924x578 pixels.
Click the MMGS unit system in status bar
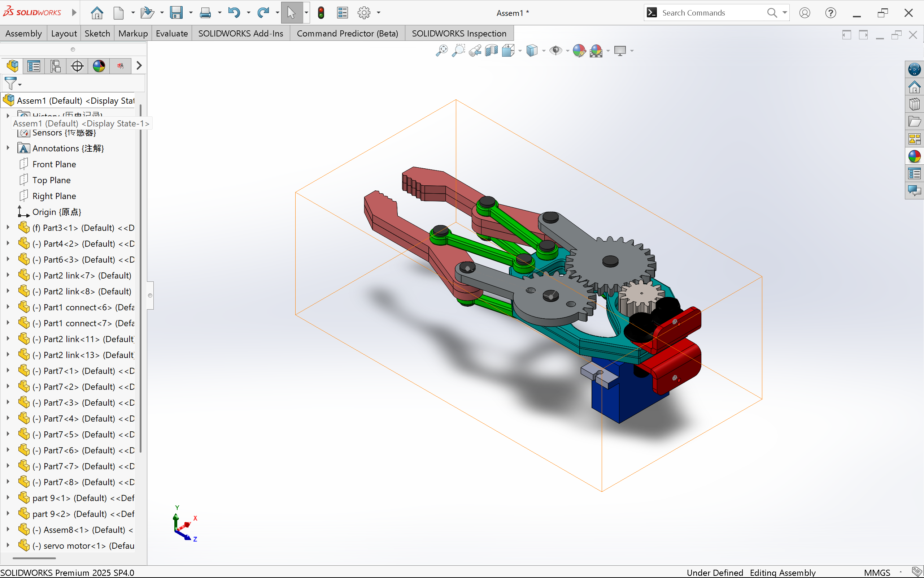tap(877, 572)
